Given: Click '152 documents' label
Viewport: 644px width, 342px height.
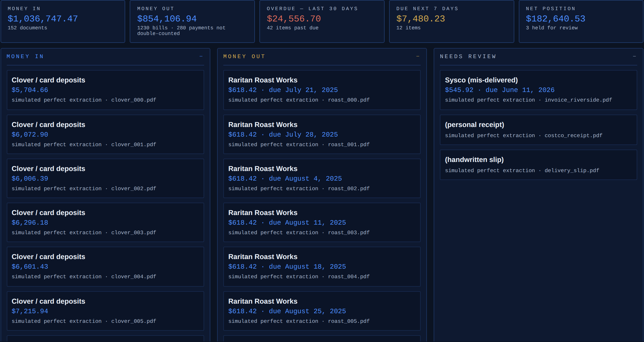Looking at the screenshot, I should tap(27, 28).
